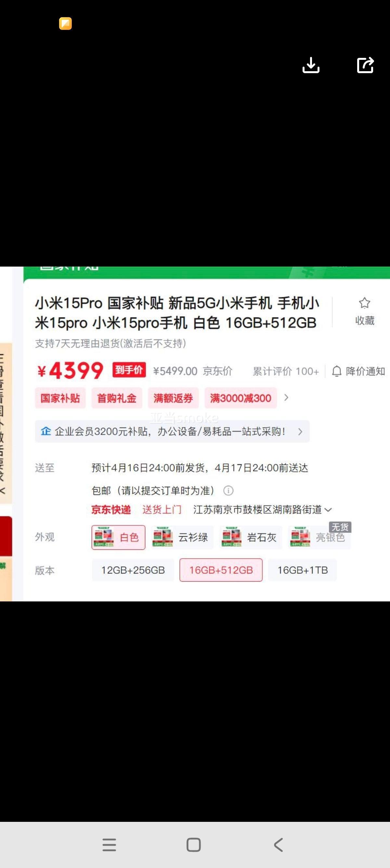Open the 企业会员3200元补贴 banner arrow
This screenshot has width=390, height=868.
click(x=300, y=432)
